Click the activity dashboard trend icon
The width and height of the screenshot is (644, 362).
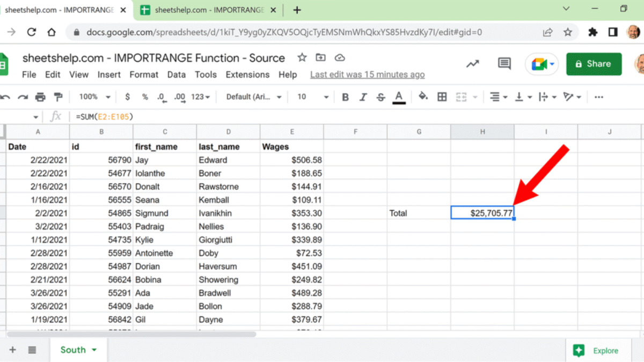point(472,64)
